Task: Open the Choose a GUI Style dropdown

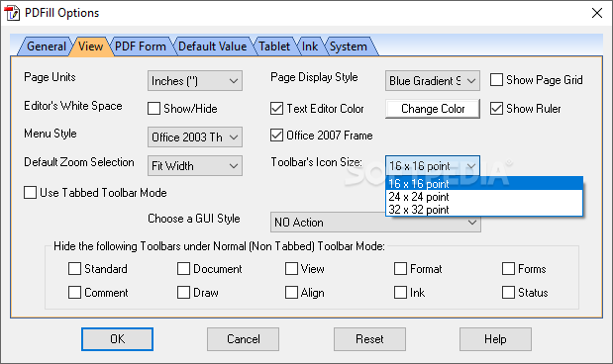Action: pos(375,223)
